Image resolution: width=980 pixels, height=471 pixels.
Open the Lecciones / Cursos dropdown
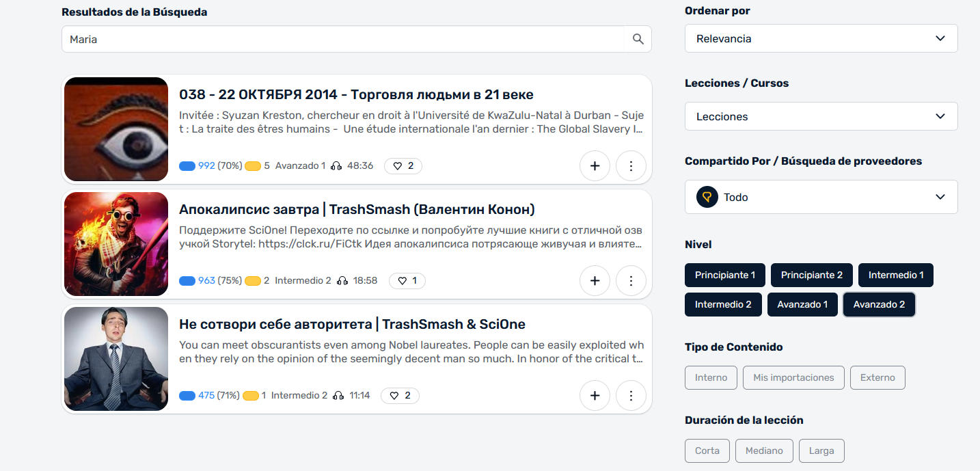click(821, 117)
